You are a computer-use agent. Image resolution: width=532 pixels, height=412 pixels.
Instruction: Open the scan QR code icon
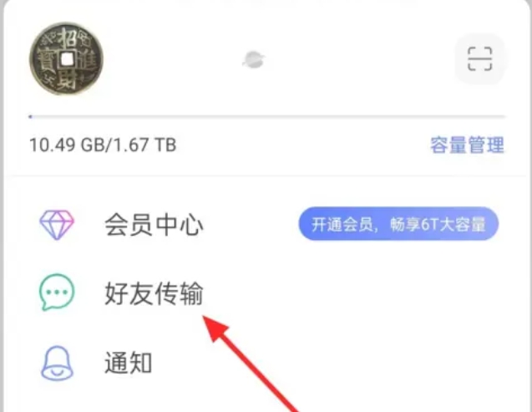click(479, 58)
